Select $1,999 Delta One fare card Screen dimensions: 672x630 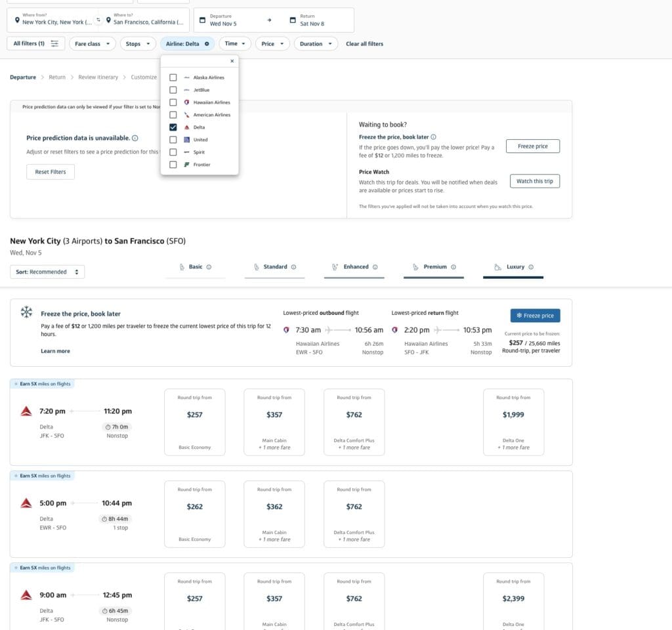[x=513, y=422]
